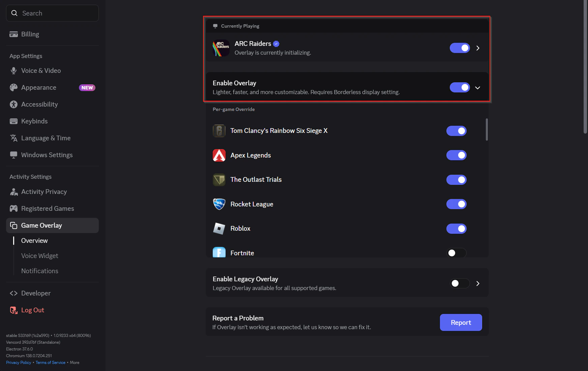Viewport: 588px width, 371px height.
Task: Open Notifications overlay sub-tab
Action: pos(40,271)
